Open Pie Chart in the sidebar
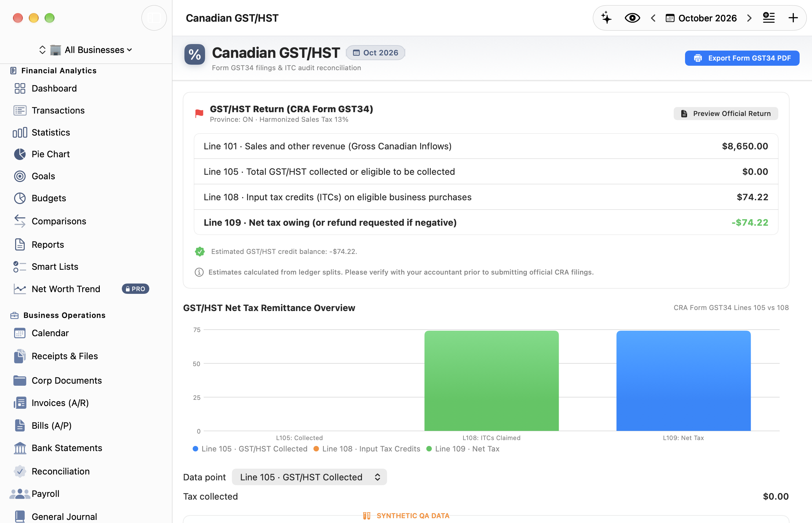Viewport: 812px width, 523px height. pyautogui.click(x=51, y=154)
